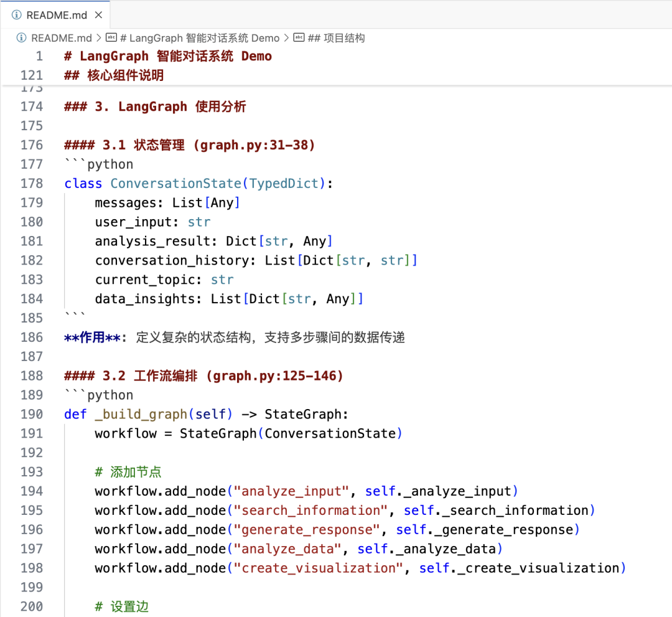Screen dimensions: 672x617
Task: Click 'analysis_result: Dict[str, Any]' line
Action: 214,241
